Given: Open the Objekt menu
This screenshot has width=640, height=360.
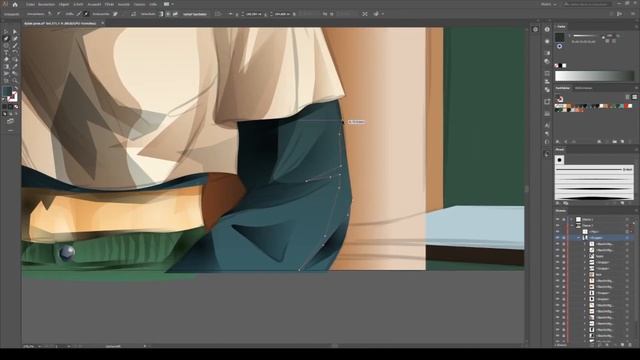Looking at the screenshot, I should pos(64,4).
